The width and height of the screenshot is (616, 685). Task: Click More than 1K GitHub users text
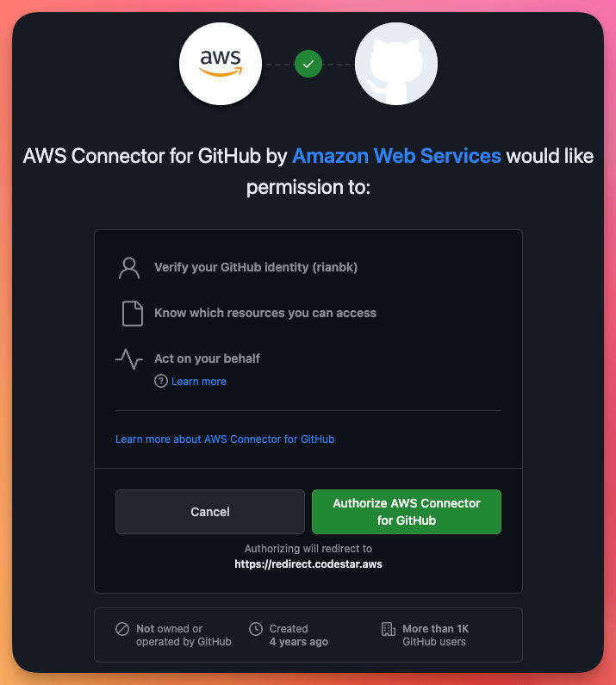(x=435, y=635)
